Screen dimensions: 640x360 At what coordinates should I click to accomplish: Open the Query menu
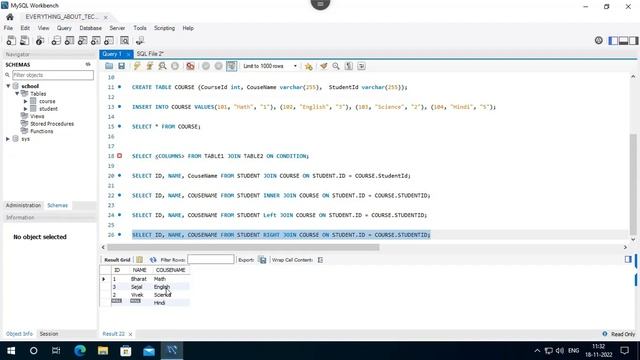[x=64, y=28]
